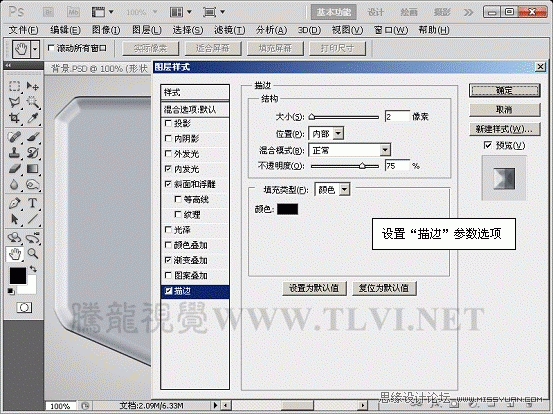Click the OK (确定) button
This screenshot has width=553, height=414.
tap(504, 91)
